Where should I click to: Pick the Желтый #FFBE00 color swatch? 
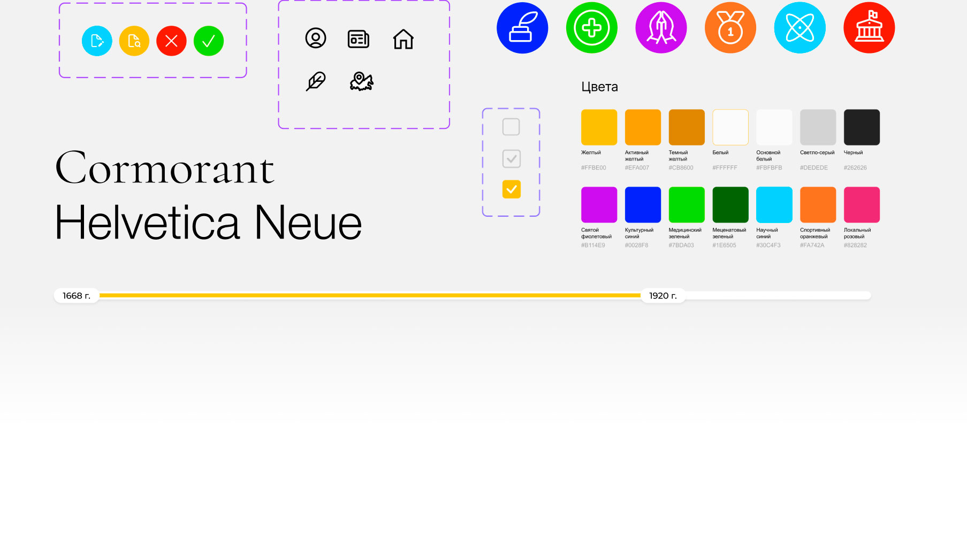pyautogui.click(x=599, y=127)
